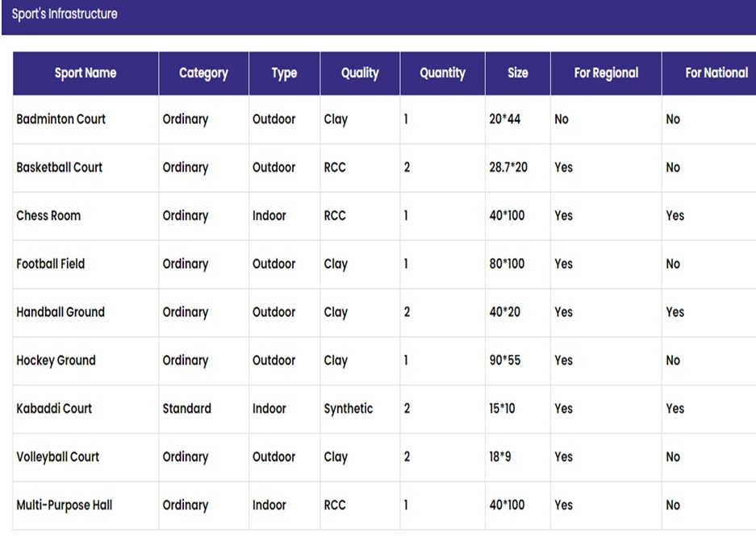Select the Quality column header
756x537 pixels.
(360, 73)
